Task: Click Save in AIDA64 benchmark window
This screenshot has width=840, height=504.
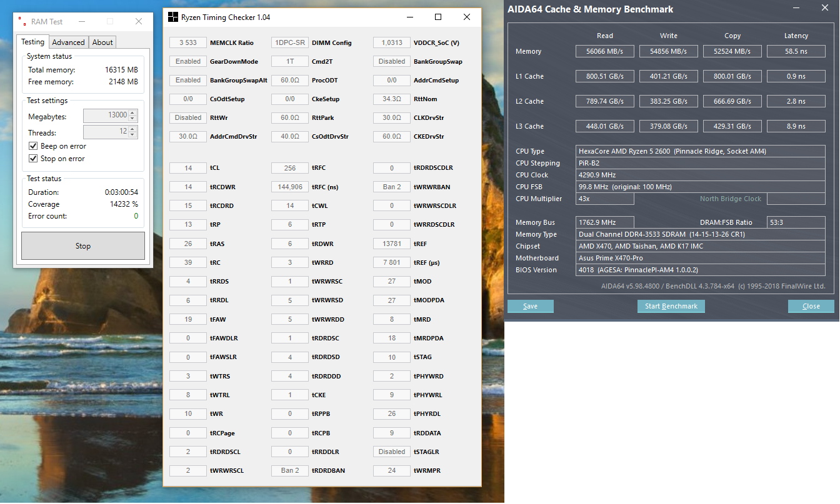Action: click(531, 306)
